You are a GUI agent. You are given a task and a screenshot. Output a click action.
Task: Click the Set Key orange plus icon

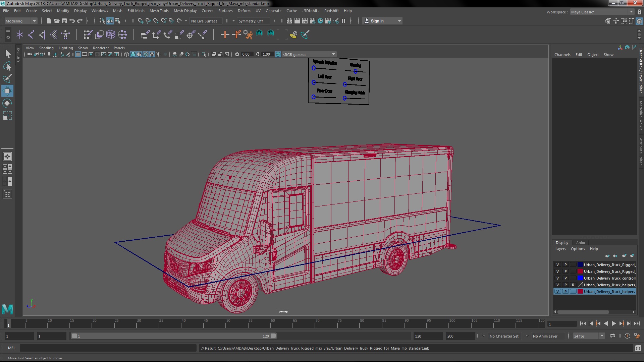coord(225,35)
